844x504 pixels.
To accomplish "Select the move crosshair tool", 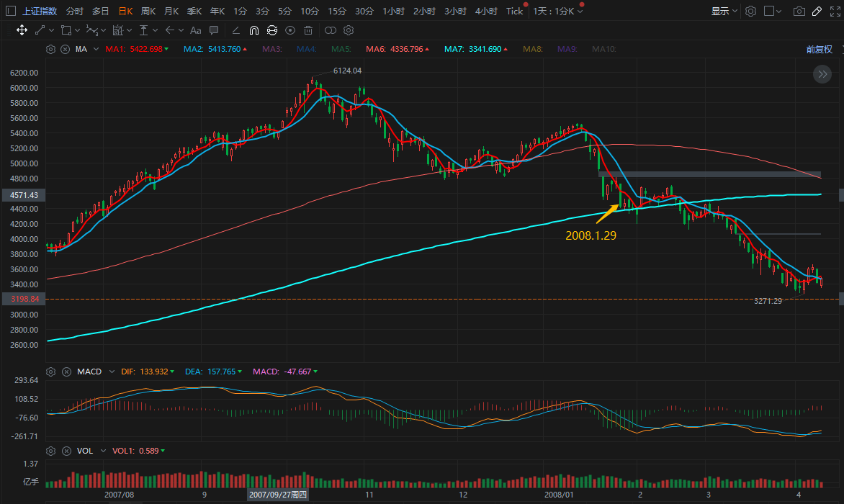I will 22,30.
